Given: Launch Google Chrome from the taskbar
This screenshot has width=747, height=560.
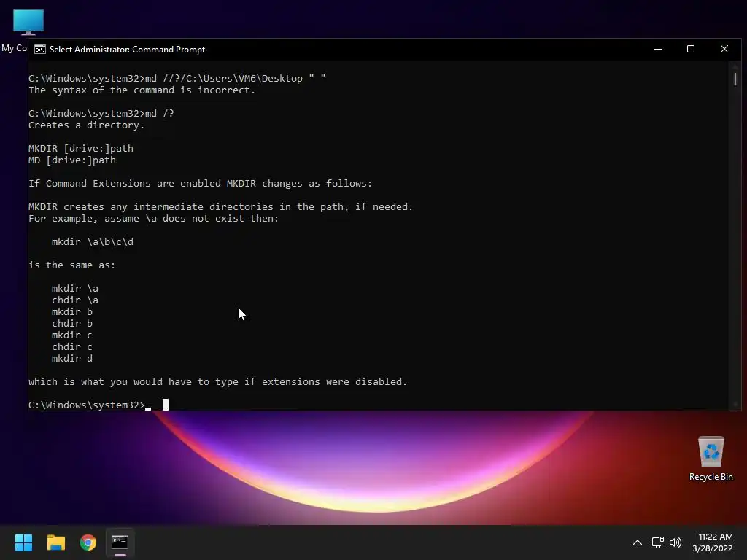Looking at the screenshot, I should [88, 542].
